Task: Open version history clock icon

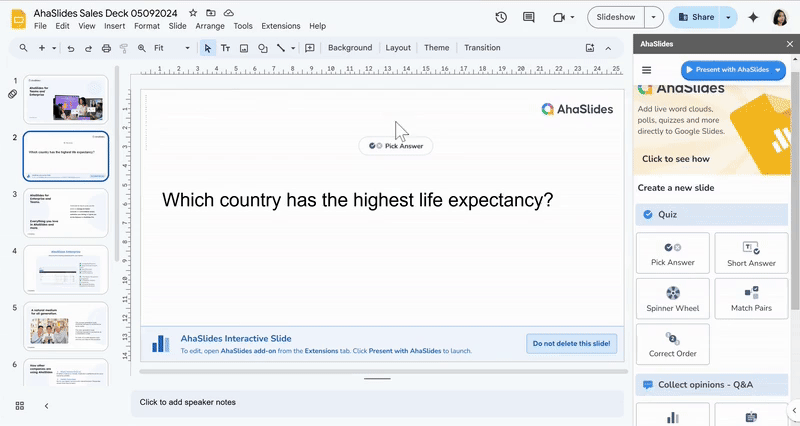Action: (501, 17)
